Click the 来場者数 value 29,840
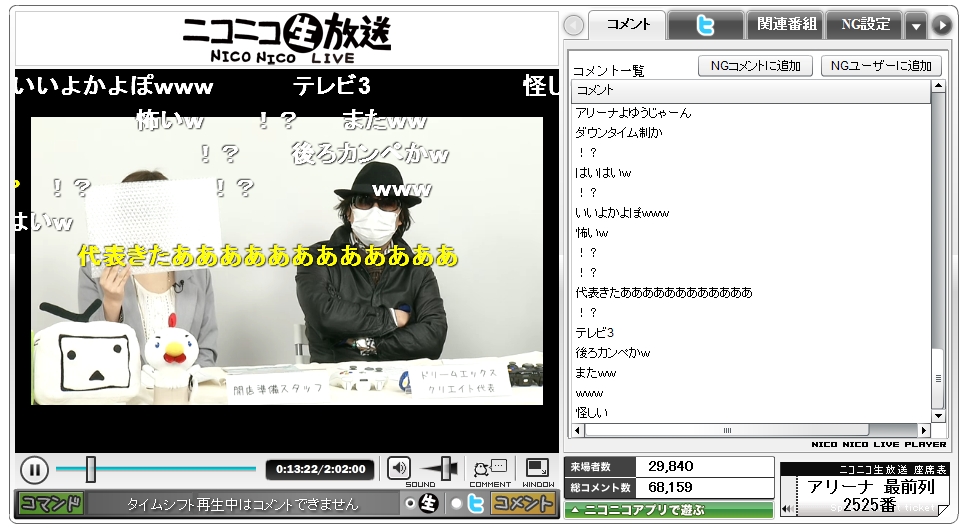The height and width of the screenshot is (530, 970). [671, 467]
